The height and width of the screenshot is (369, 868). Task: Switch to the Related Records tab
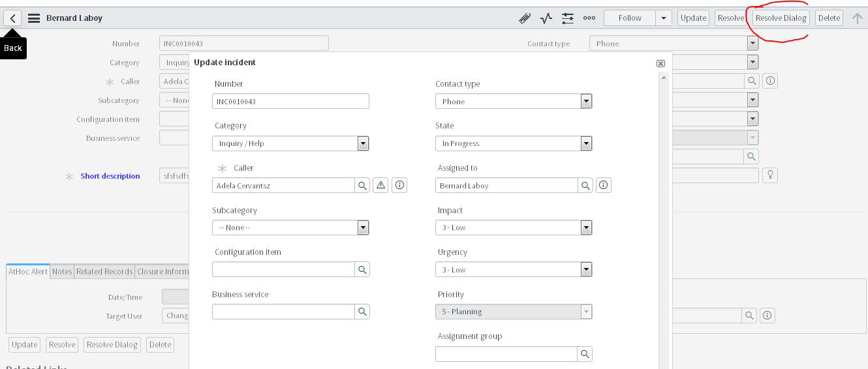[104, 272]
